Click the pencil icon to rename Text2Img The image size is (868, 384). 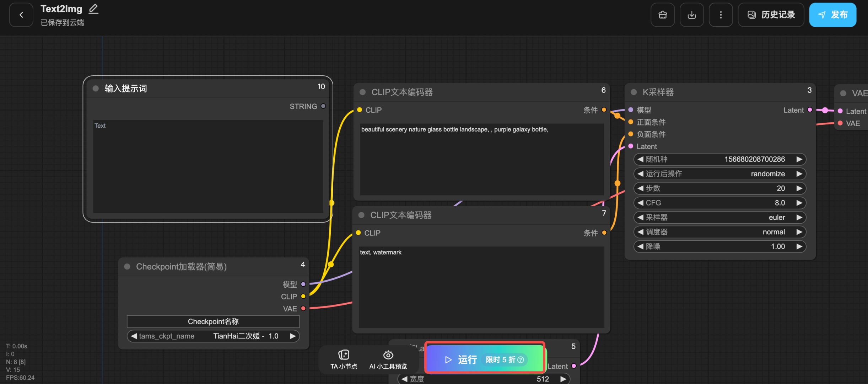pyautogui.click(x=93, y=9)
